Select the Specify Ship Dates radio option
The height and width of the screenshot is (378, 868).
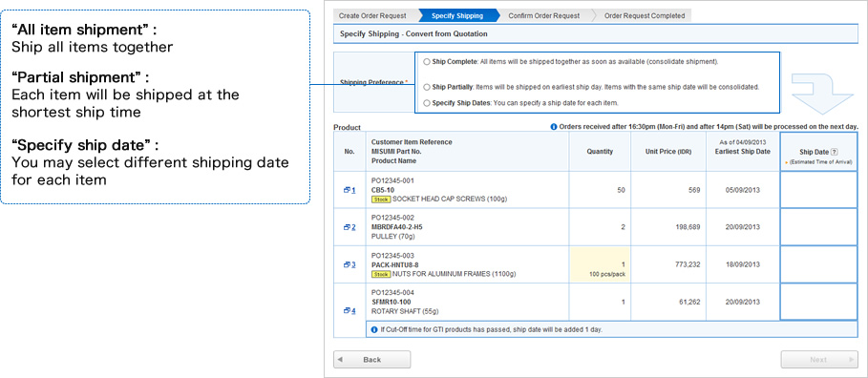click(x=426, y=103)
